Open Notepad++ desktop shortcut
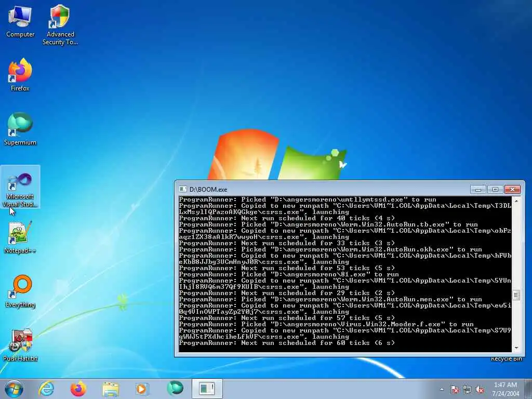This screenshot has width=532, height=399. tap(20, 237)
